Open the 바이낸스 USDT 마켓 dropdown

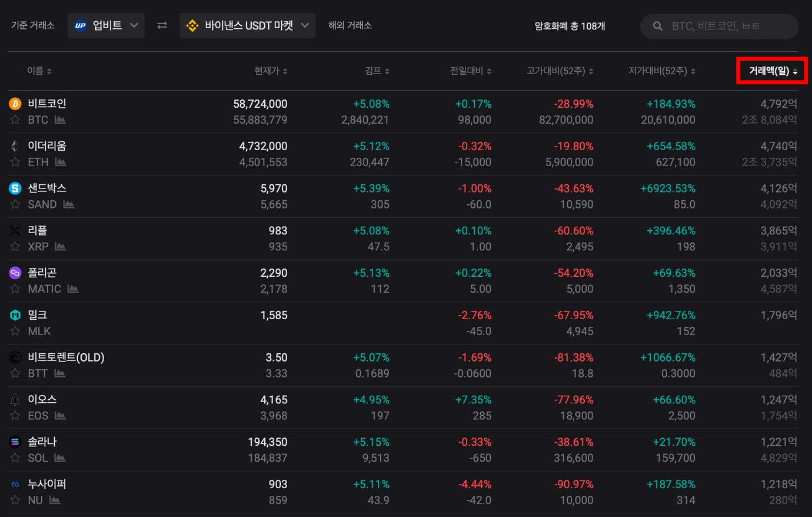[x=247, y=25]
